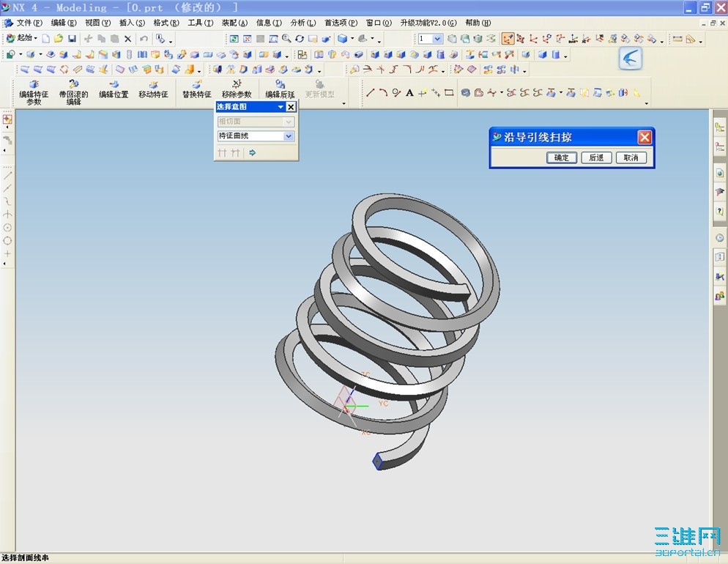Click 编辑特征参数 edit feature parameters
The width and height of the screenshot is (728, 564).
[x=34, y=92]
